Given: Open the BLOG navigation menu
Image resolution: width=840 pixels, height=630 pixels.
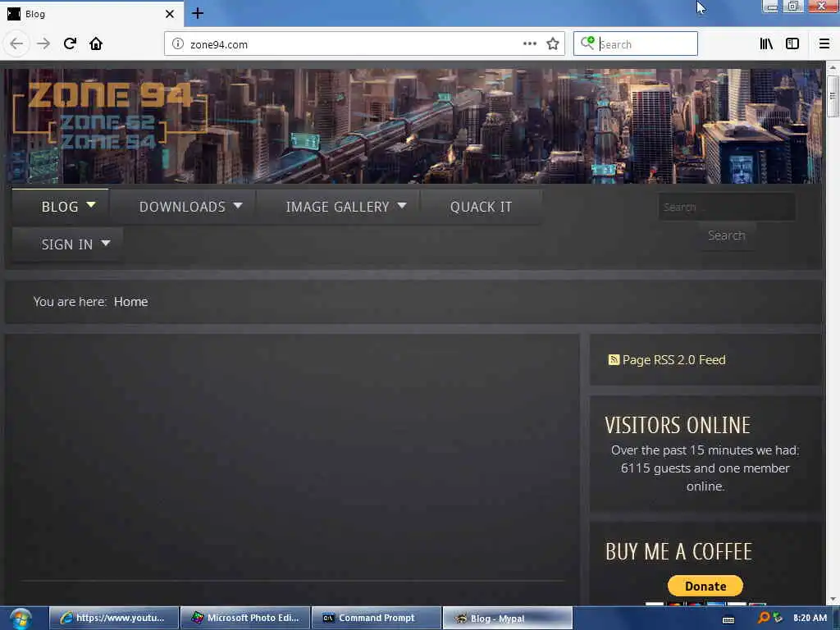Looking at the screenshot, I should pyautogui.click(x=60, y=207).
